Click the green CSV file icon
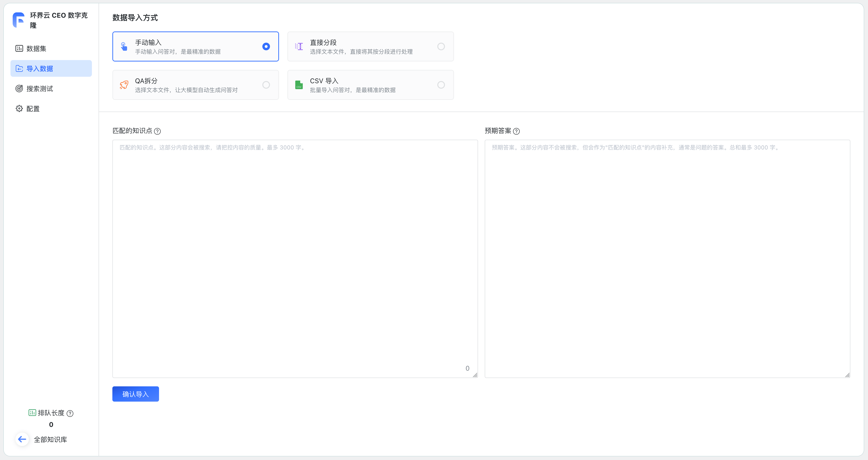 [x=299, y=85]
